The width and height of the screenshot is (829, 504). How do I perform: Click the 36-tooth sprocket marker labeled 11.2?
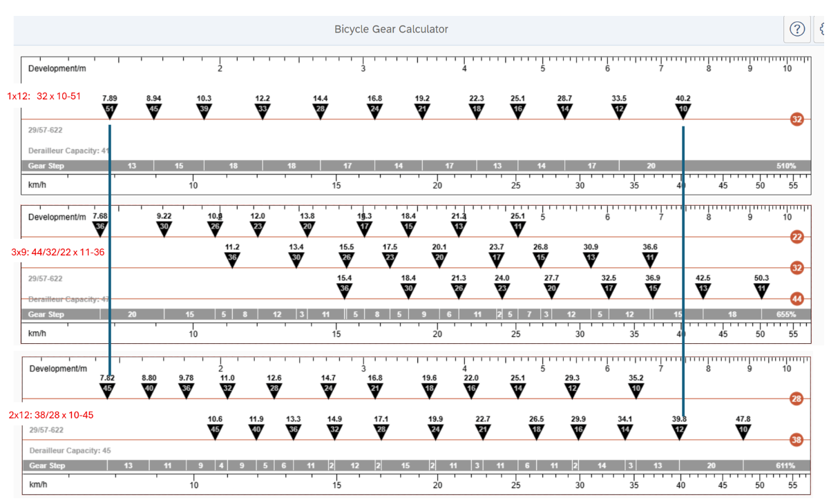(x=232, y=259)
